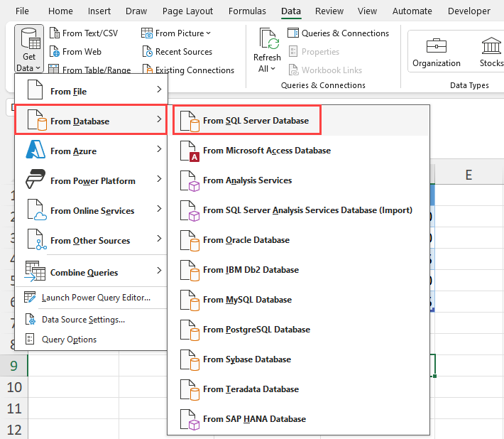This screenshot has height=439, width=504.
Task: Click the From Table/Range button
Action: coord(89,70)
